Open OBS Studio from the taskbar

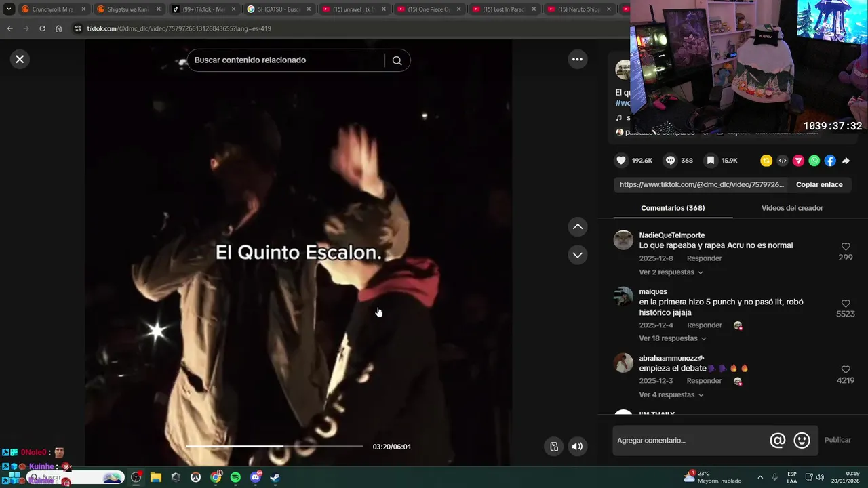pyautogui.click(x=136, y=477)
